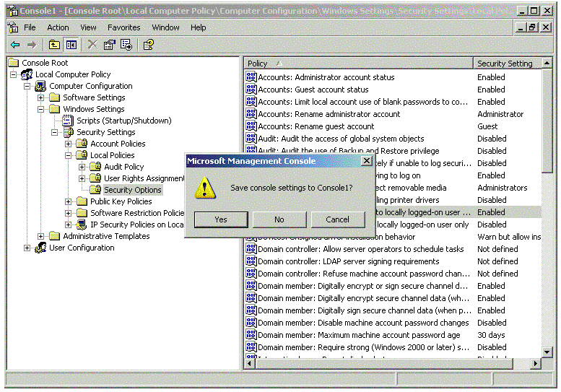Toggle Show/Hide Console Tree toolbar icon
561x392 pixels.
(x=71, y=45)
